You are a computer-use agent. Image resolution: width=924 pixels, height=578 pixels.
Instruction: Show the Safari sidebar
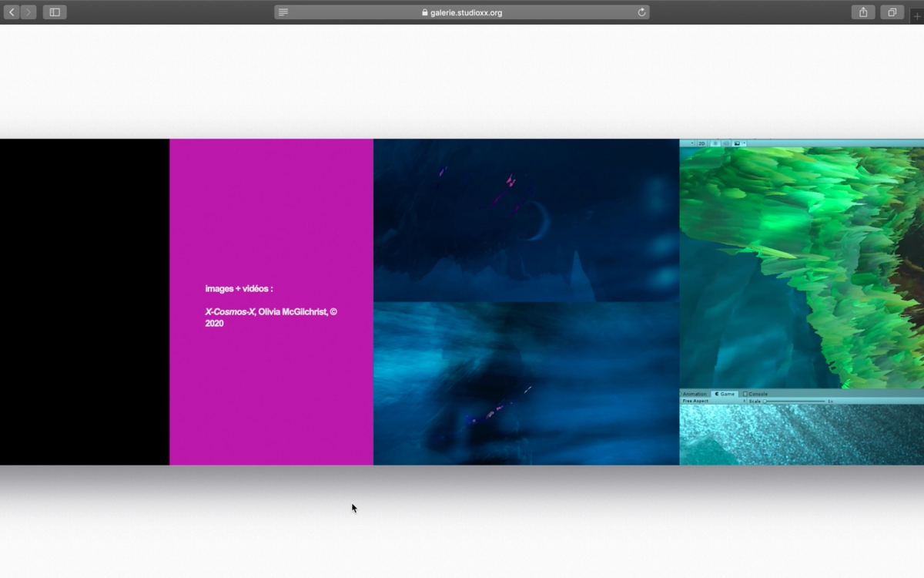click(55, 12)
